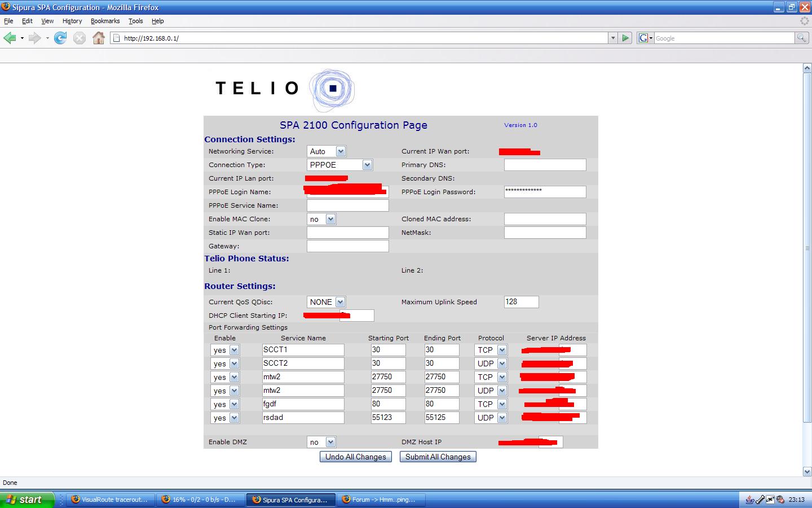Expand the Connection Type PPPOE dropdown
Image resolution: width=812 pixels, height=508 pixels.
tap(339, 165)
